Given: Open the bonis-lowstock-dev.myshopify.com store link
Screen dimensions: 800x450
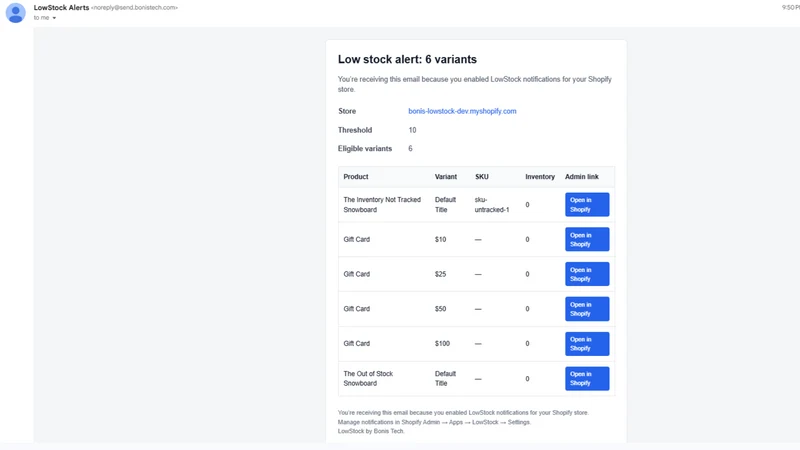Looking at the screenshot, I should pyautogui.click(x=462, y=111).
